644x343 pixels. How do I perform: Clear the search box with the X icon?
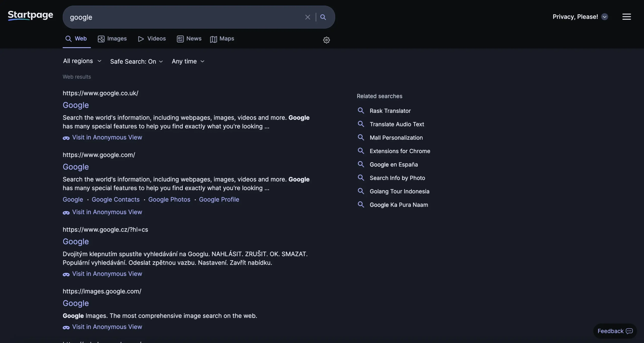tap(307, 17)
